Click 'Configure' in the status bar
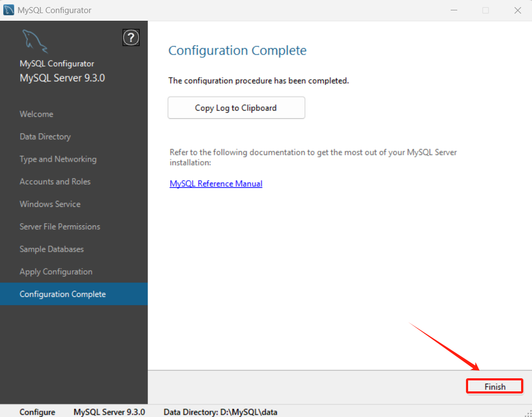532x417 pixels. [37, 412]
